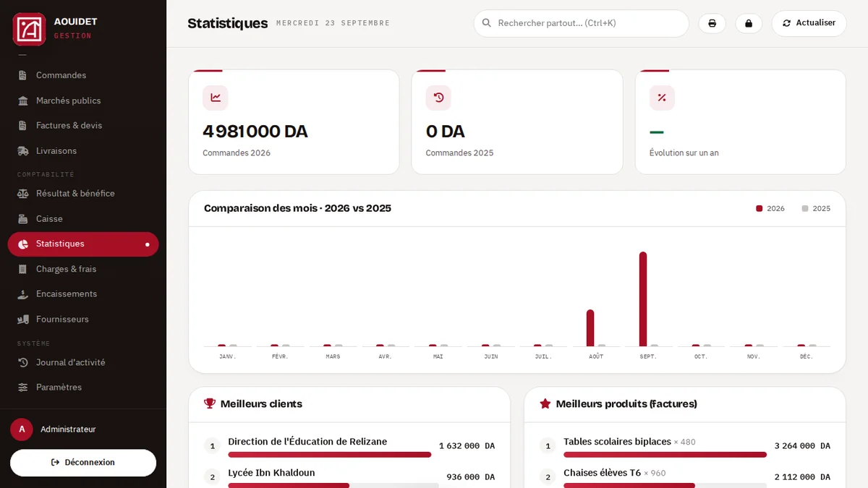Image resolution: width=868 pixels, height=488 pixels.
Task: Click the Livraisons truck icon
Action: click(x=23, y=151)
